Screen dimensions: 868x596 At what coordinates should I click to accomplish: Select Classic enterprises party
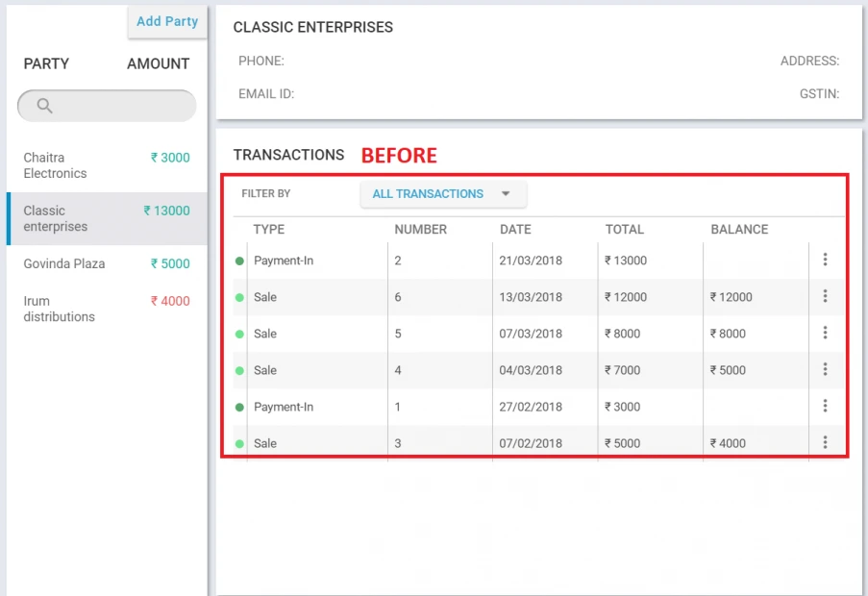tap(107, 218)
